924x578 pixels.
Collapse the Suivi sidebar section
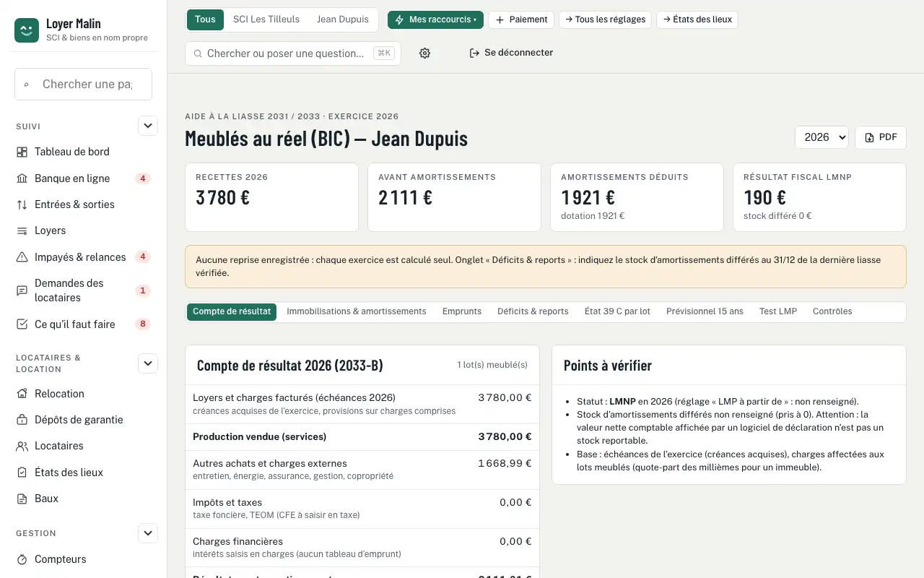pyautogui.click(x=148, y=126)
